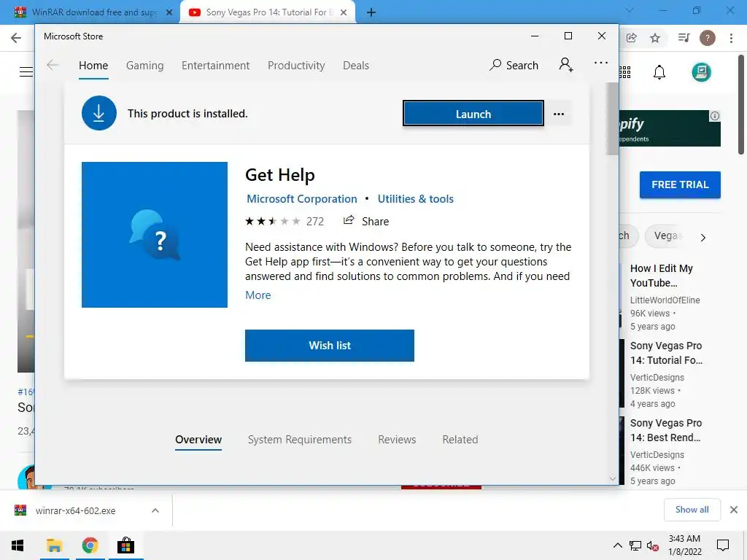Click the ad info icon
The height and width of the screenshot is (560, 747).
click(715, 116)
